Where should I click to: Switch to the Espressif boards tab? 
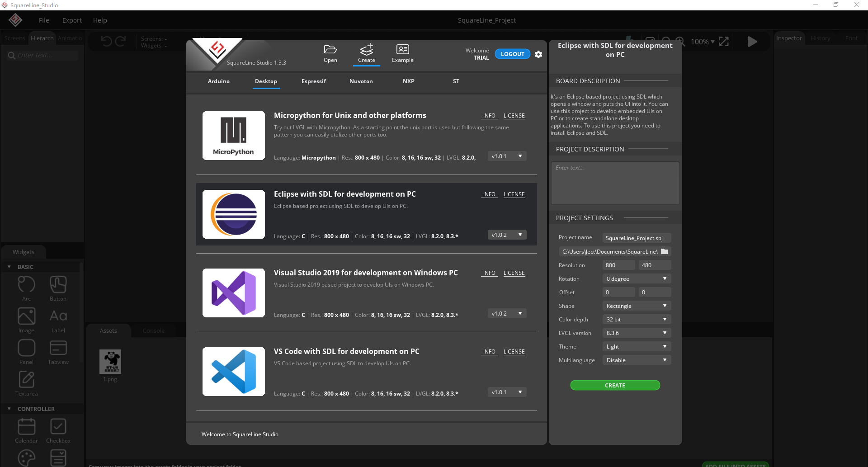(x=314, y=81)
